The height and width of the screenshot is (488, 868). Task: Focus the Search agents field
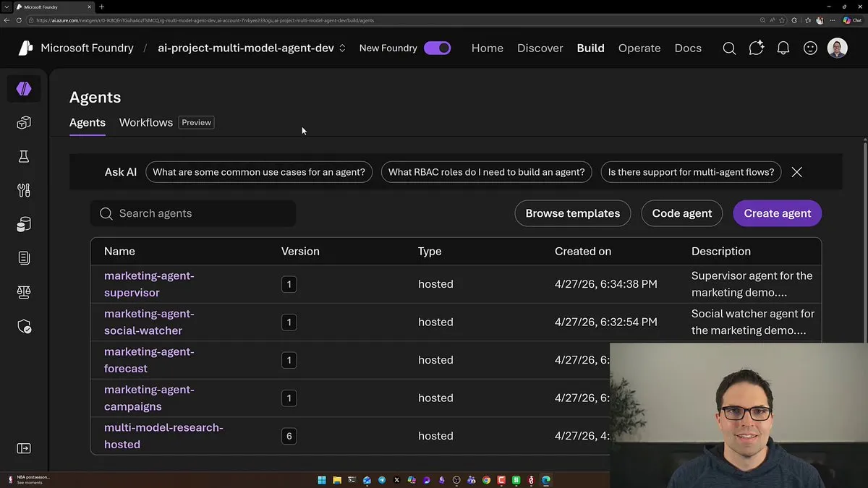pos(193,213)
